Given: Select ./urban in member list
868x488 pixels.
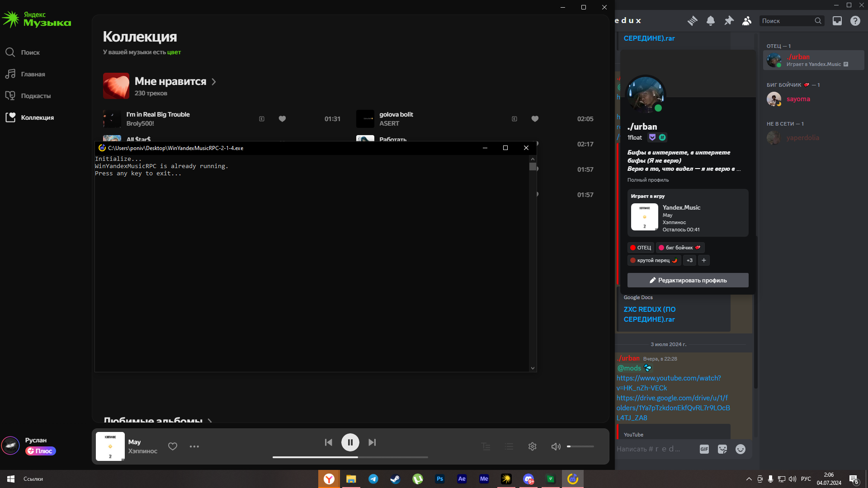Looking at the screenshot, I should click(x=814, y=60).
